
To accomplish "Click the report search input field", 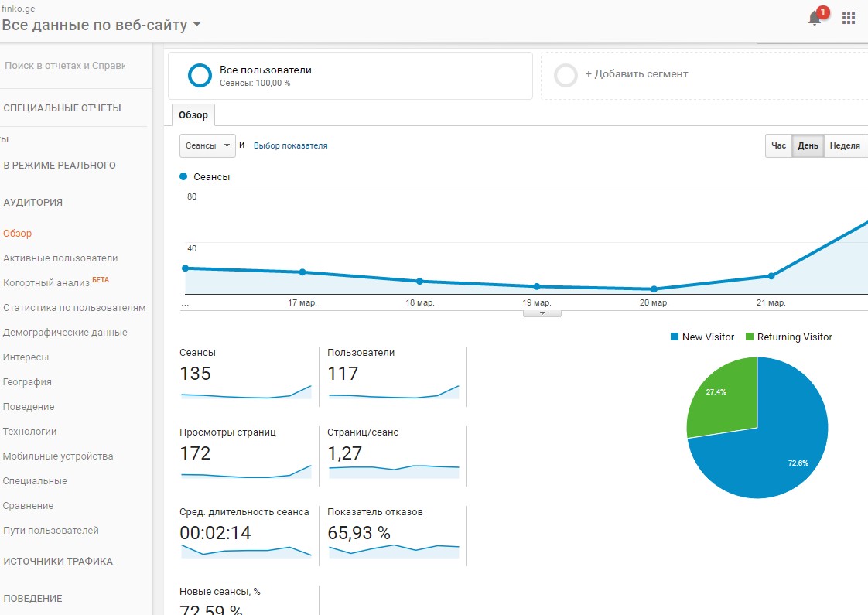I will click(x=65, y=66).
